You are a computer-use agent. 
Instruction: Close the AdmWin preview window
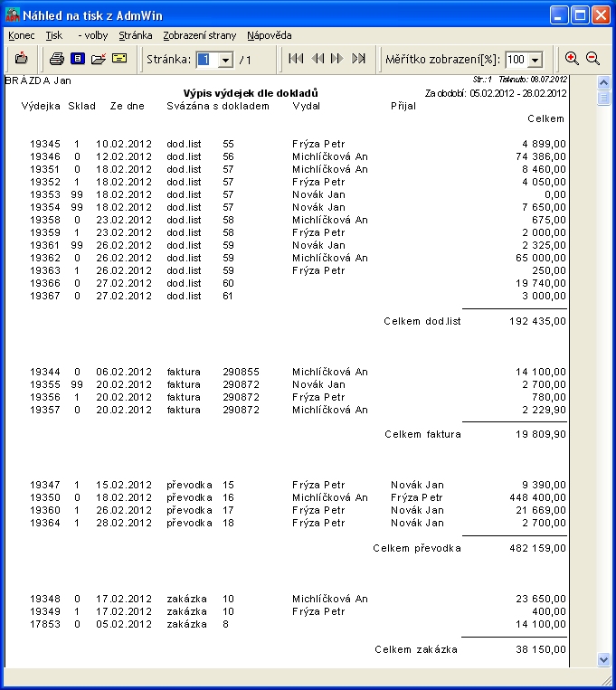coord(601,15)
